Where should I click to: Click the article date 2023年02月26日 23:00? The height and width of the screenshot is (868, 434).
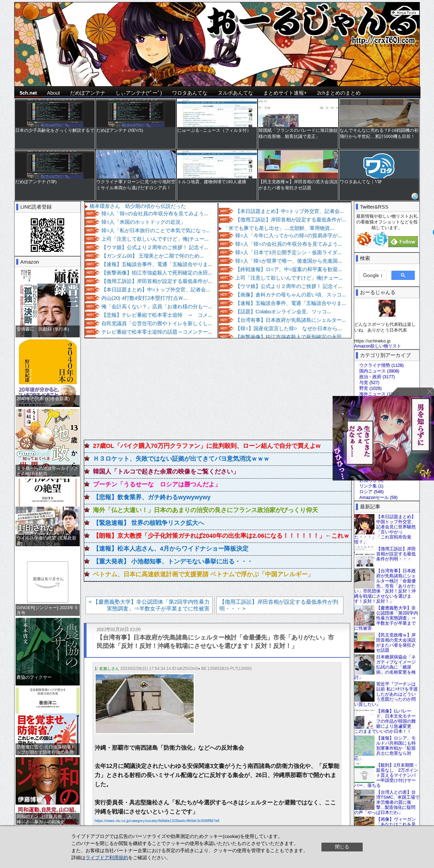[x=119, y=629]
